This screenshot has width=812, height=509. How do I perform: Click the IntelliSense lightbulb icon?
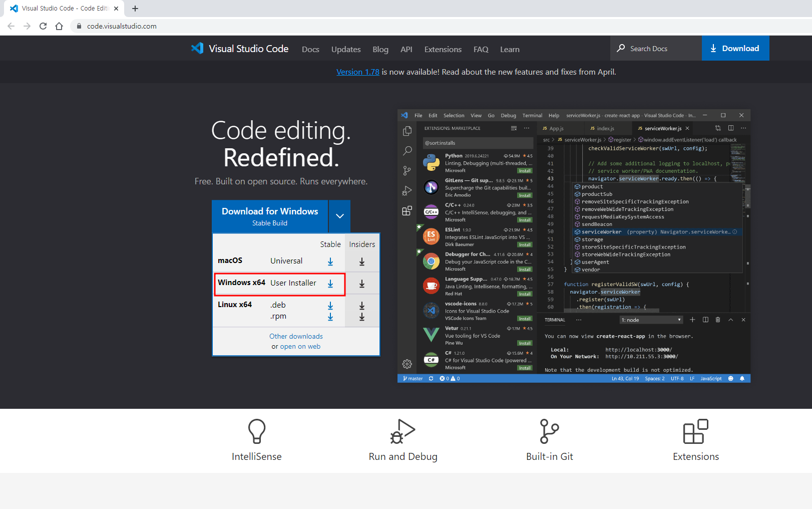click(257, 431)
